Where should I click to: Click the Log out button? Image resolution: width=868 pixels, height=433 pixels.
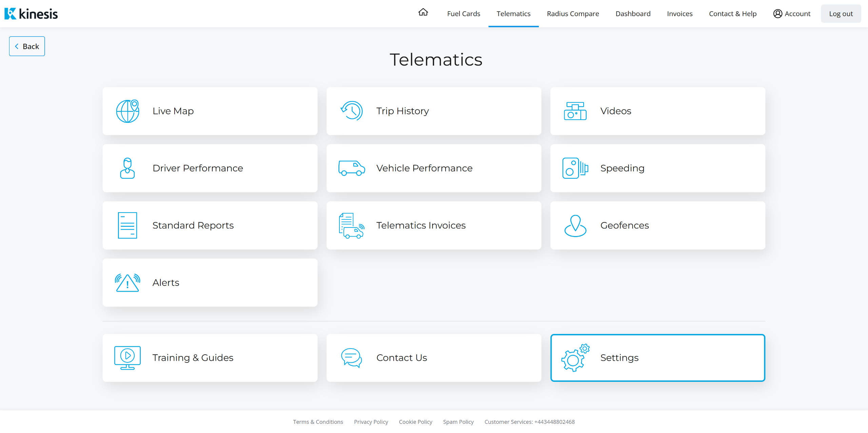841,14
